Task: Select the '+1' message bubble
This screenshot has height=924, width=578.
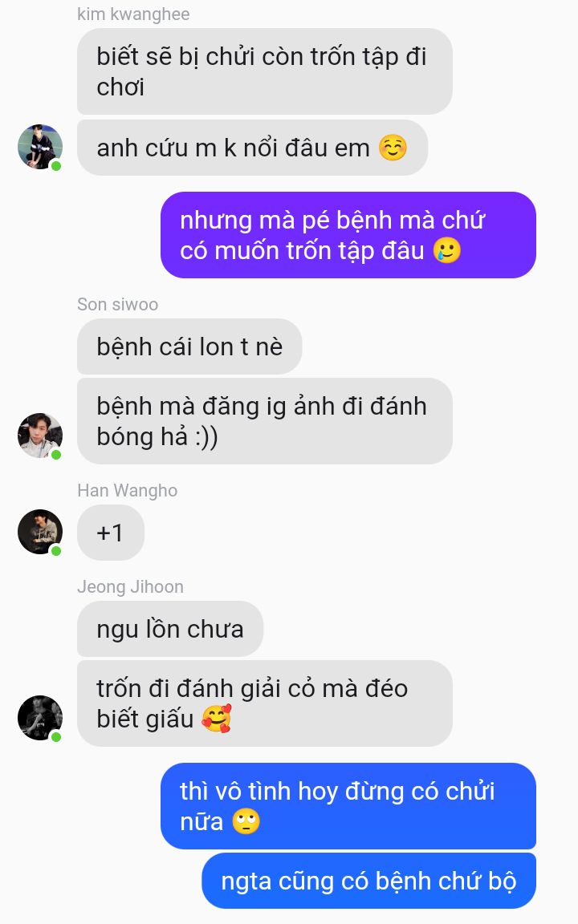Action: point(111,533)
